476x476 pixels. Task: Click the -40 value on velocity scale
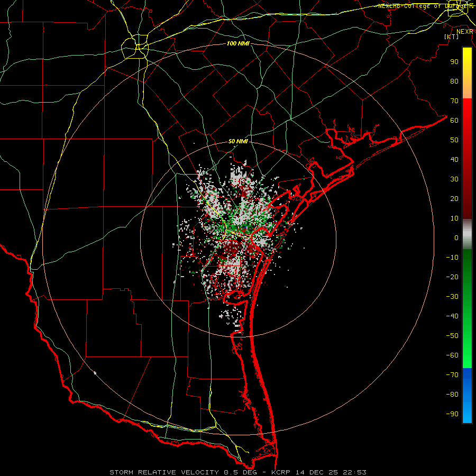[452, 316]
